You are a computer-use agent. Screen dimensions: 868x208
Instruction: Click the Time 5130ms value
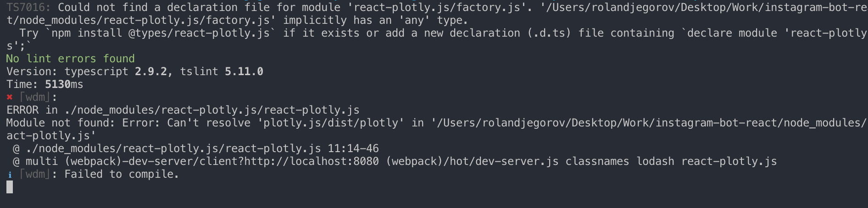tap(64, 84)
